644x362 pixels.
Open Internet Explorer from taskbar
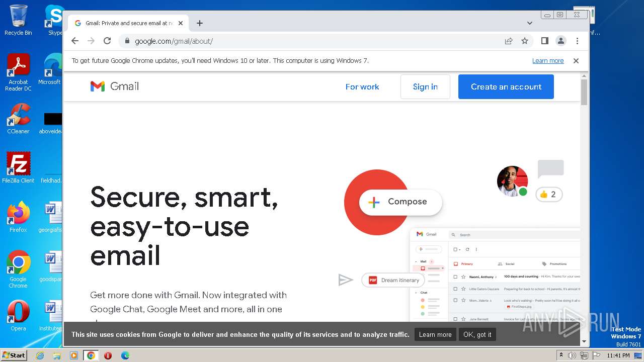(x=40, y=355)
